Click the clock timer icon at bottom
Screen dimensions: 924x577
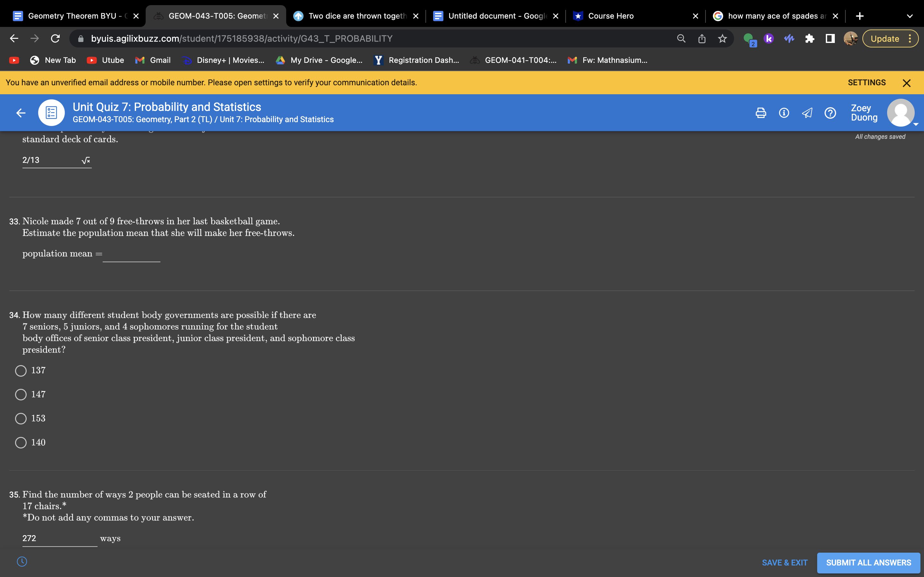(22, 561)
